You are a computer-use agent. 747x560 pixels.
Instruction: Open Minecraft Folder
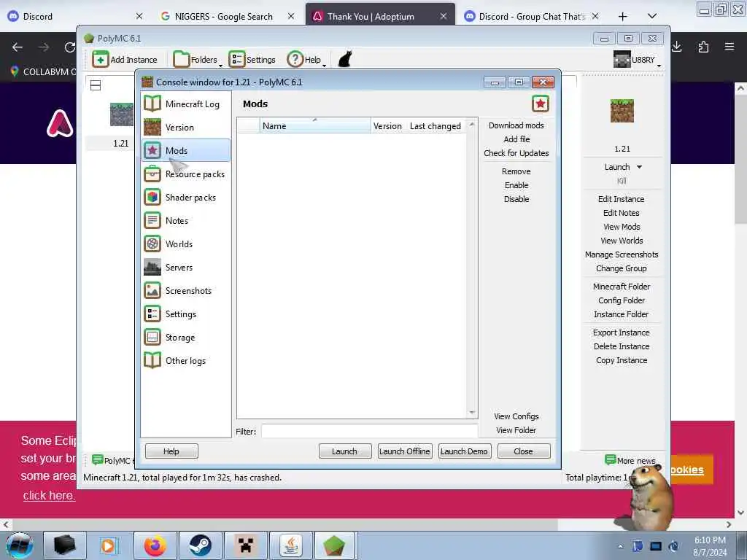622,286
